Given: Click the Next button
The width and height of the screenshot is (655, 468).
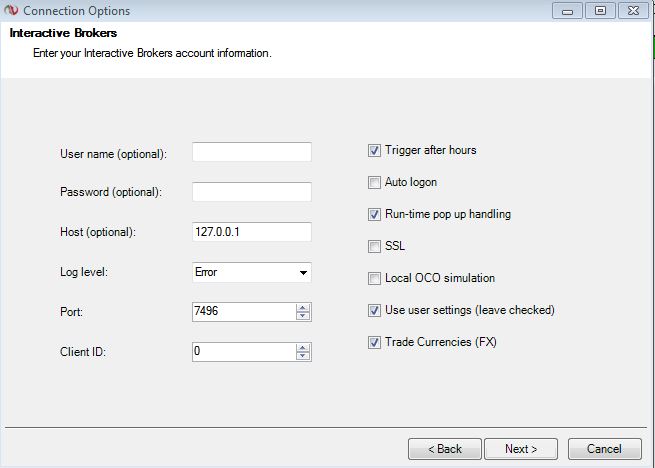Looking at the screenshot, I should 521,449.
